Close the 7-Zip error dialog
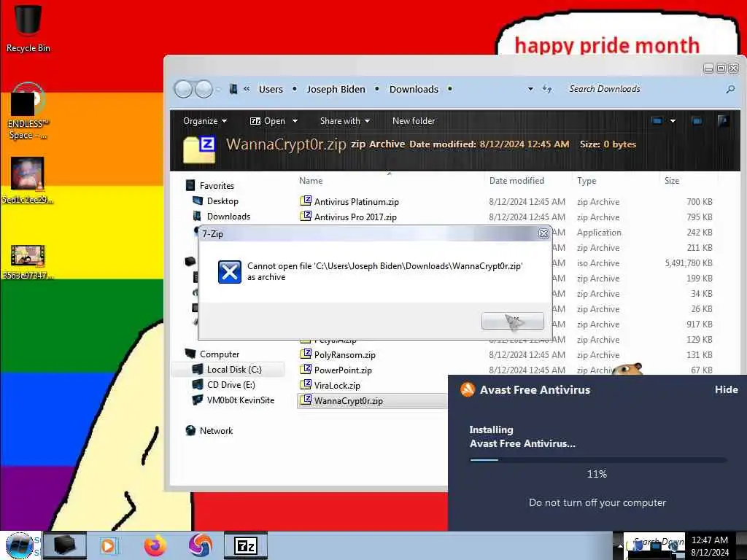Screen dimensions: 747x560 543,233
